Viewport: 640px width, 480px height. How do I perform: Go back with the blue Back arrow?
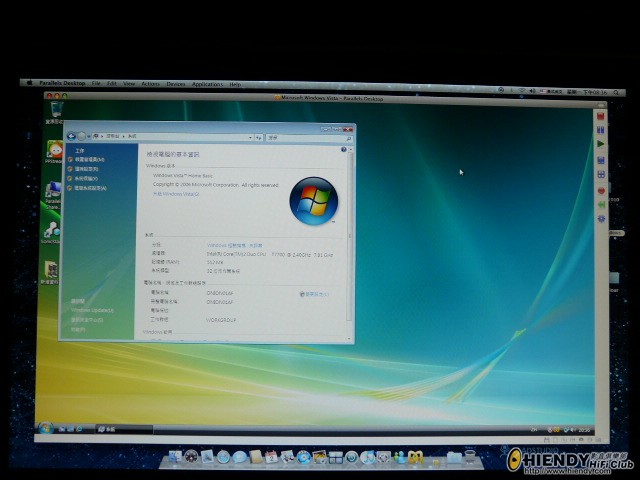pos(71,136)
